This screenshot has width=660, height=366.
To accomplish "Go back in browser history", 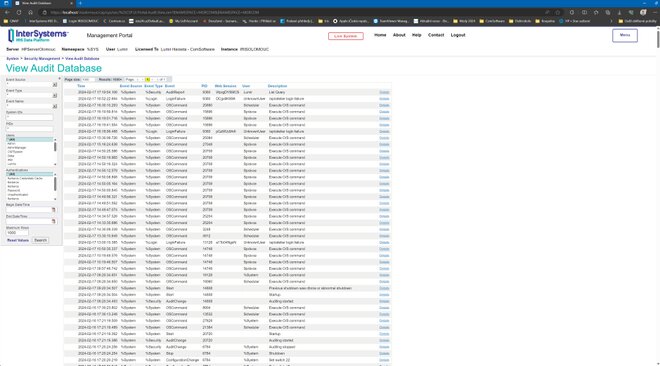I will (x=7, y=12).
